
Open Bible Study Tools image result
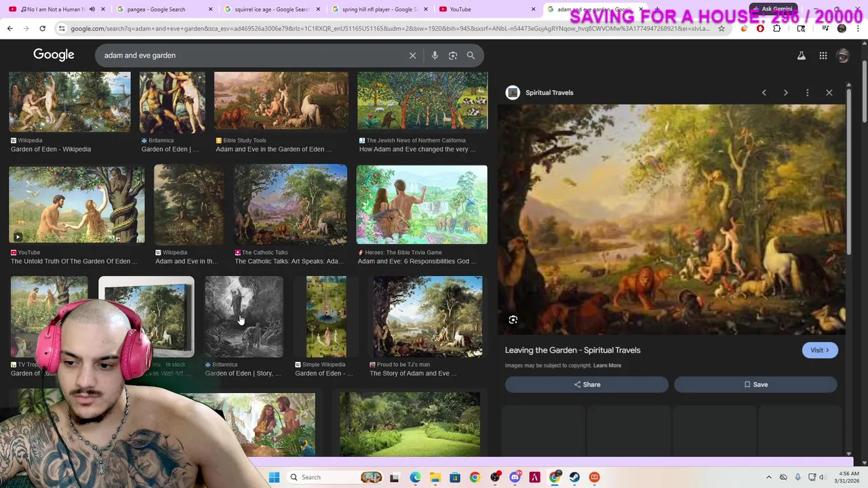[x=281, y=102]
